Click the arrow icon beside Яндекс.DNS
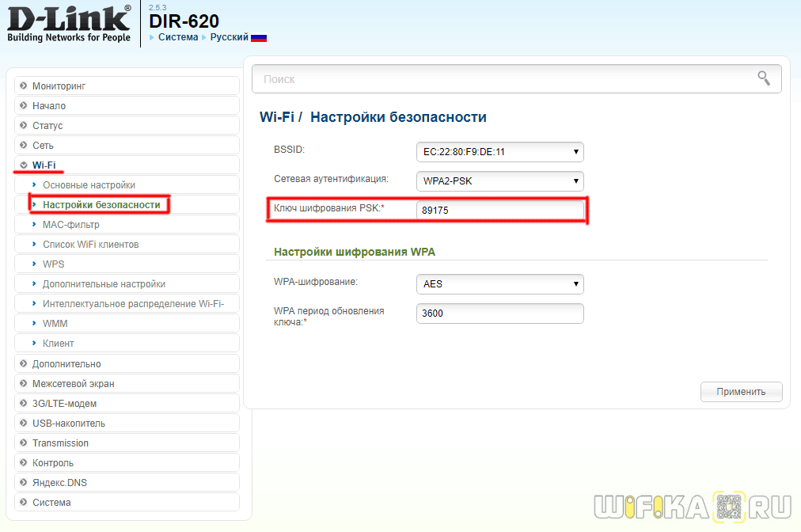 coord(24,483)
